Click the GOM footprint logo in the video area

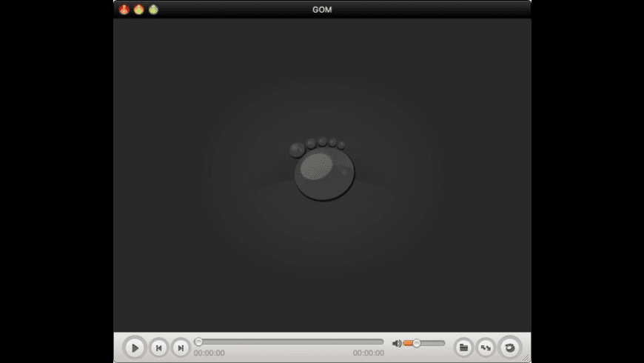point(322,169)
